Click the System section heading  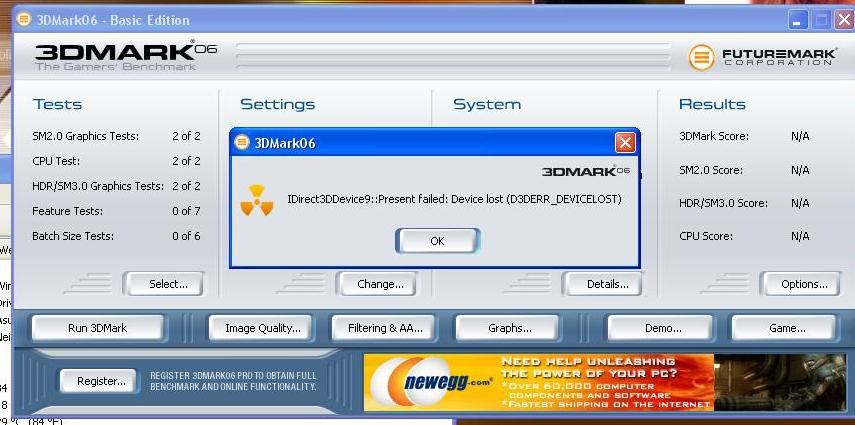(x=487, y=104)
